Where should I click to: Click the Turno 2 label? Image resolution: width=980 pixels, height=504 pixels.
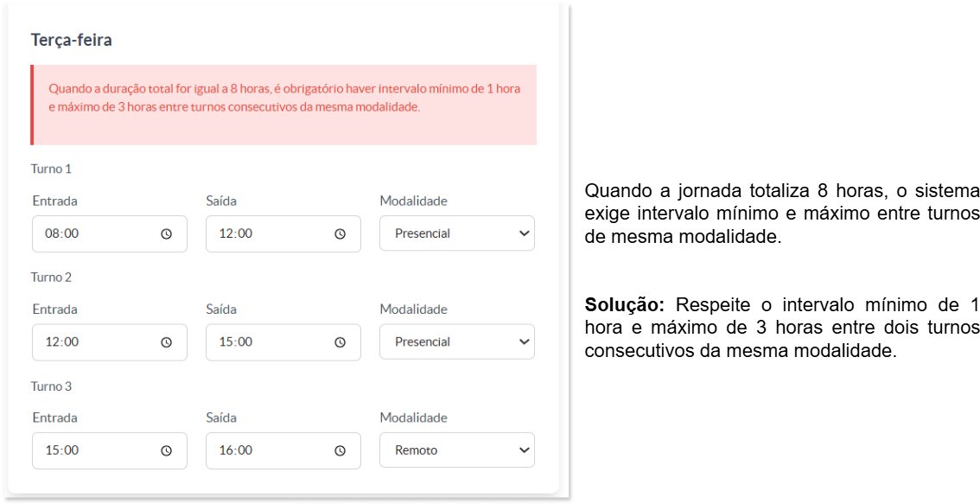coord(51,277)
